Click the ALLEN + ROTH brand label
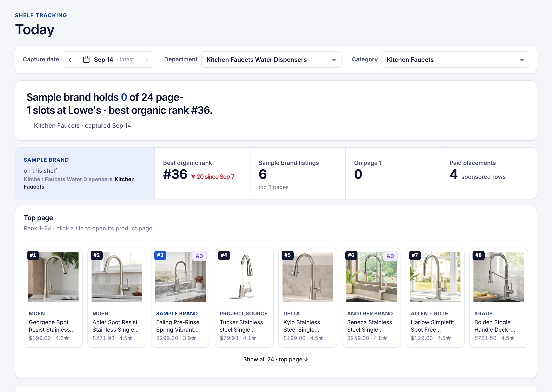The width and height of the screenshot is (552, 392). [x=430, y=314]
